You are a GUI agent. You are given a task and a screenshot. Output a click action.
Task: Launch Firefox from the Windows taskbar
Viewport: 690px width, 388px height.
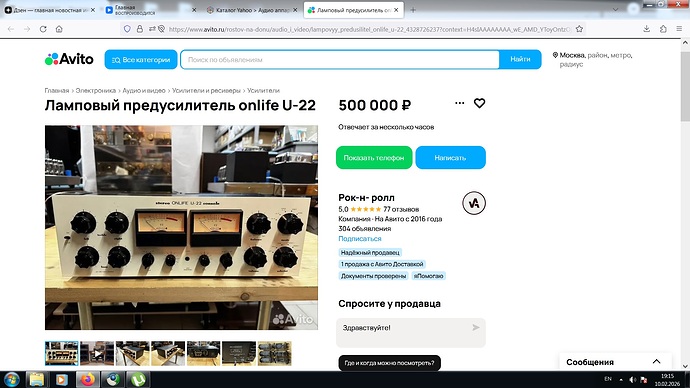click(88, 379)
